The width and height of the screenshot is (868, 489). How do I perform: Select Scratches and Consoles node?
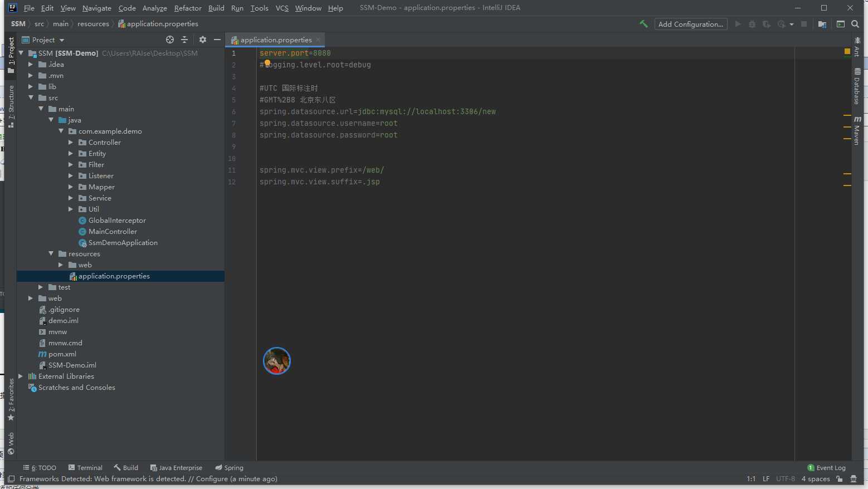click(71, 388)
